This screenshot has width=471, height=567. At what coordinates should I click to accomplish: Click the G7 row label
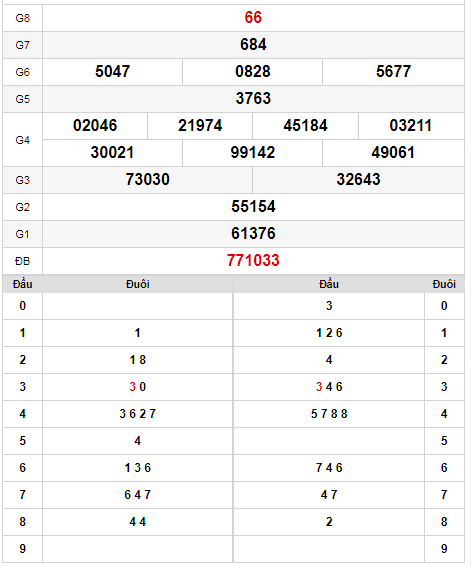coord(22,45)
